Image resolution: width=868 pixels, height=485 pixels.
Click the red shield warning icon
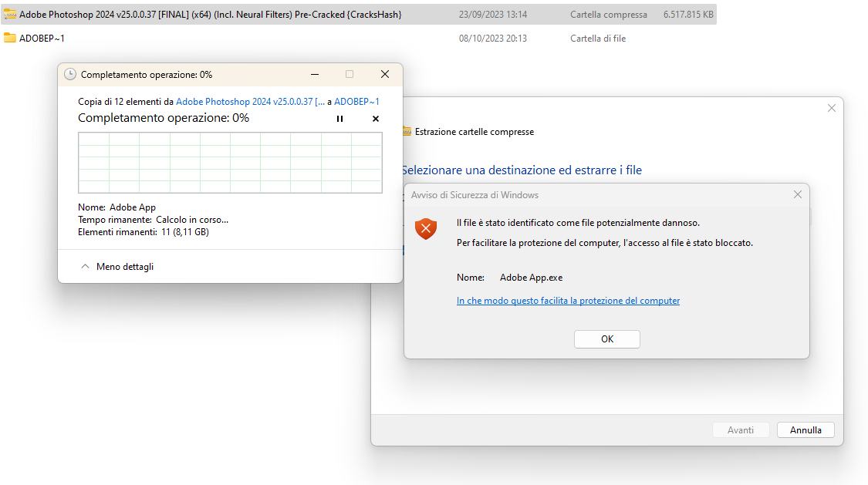point(426,228)
